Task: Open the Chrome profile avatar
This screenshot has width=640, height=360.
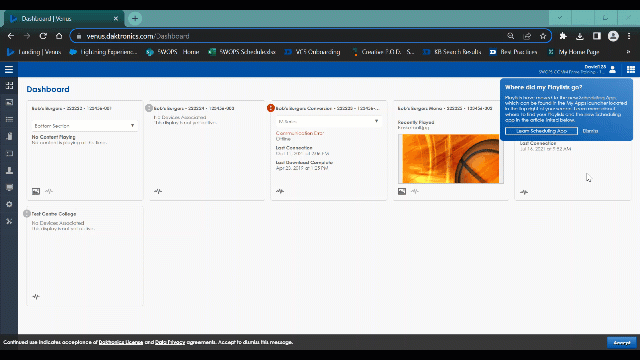Action: [x=613, y=36]
